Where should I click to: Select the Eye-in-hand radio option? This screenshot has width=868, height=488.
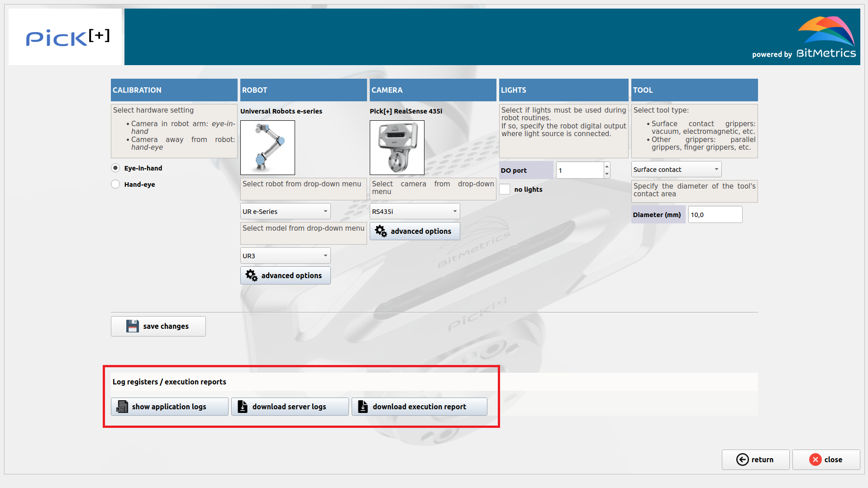[115, 168]
